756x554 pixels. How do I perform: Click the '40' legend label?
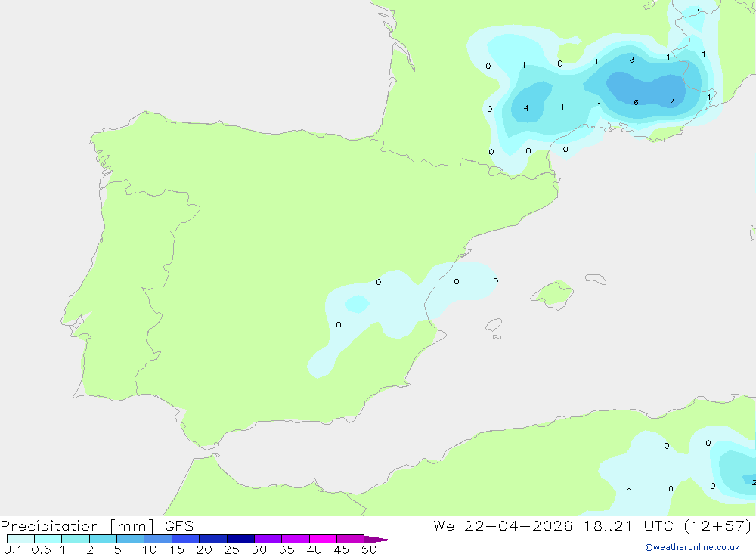(314, 549)
